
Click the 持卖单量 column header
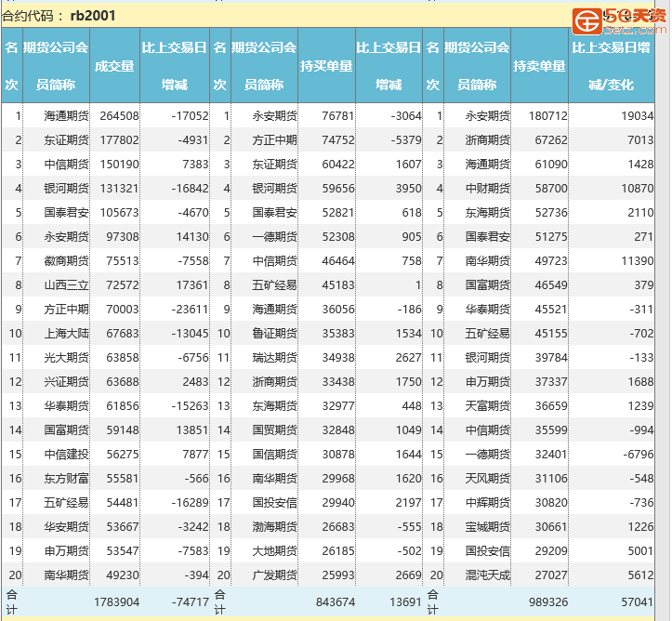click(539, 66)
